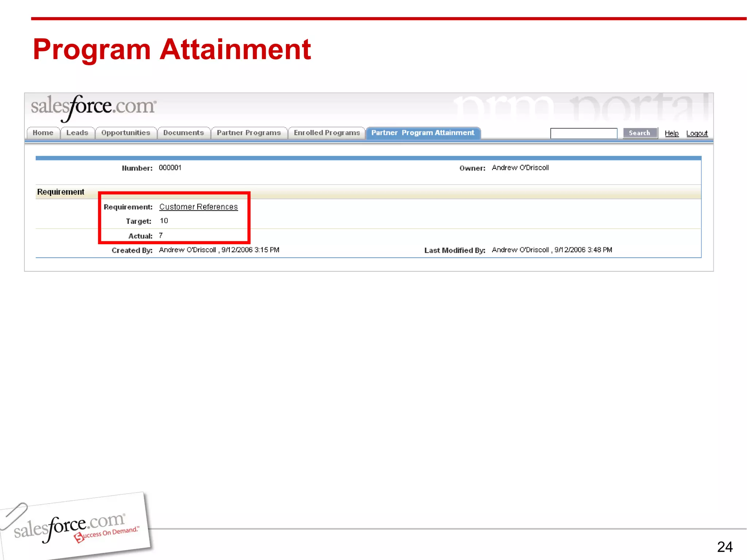Open the Opportunities tab
Viewport: 747px width, 560px height.
click(x=126, y=133)
